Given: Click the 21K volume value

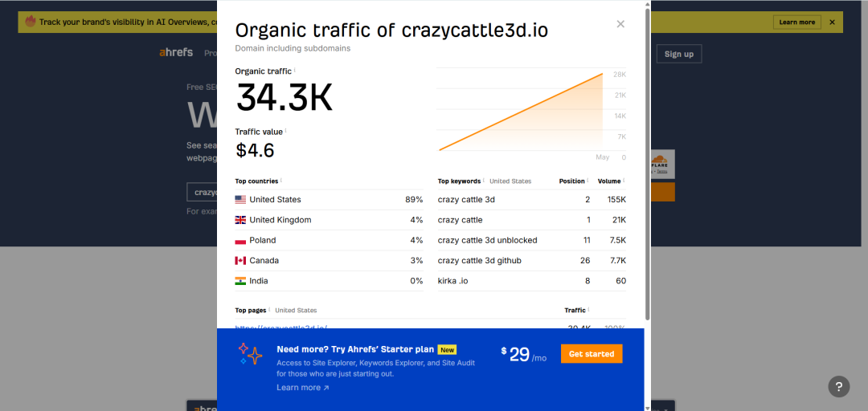Looking at the screenshot, I should (x=618, y=220).
